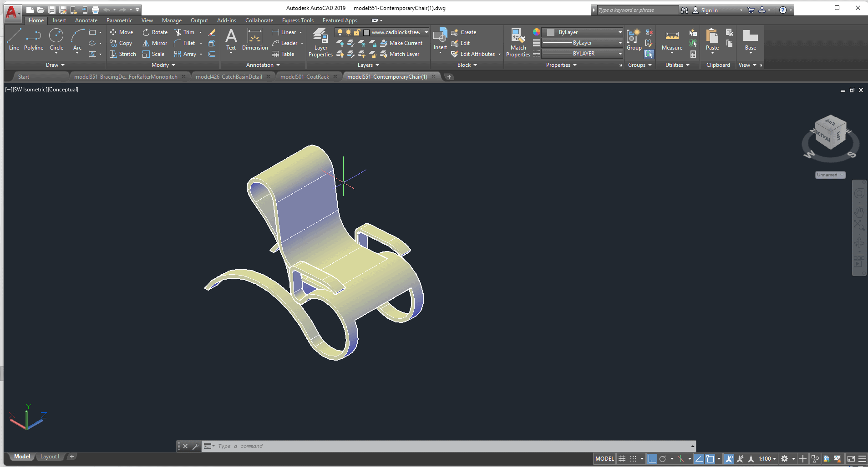Activate the Circle tool
The width and height of the screenshot is (868, 467).
tap(56, 39)
